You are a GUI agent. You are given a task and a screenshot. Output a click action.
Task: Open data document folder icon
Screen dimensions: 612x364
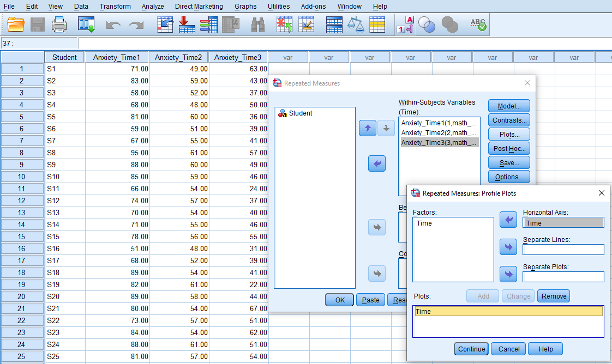pos(16,25)
